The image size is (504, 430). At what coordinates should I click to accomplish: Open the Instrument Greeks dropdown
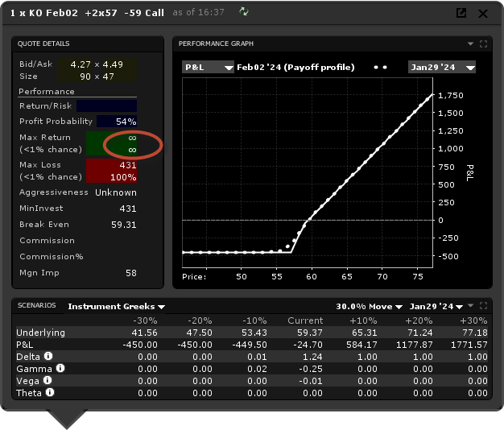click(x=116, y=306)
